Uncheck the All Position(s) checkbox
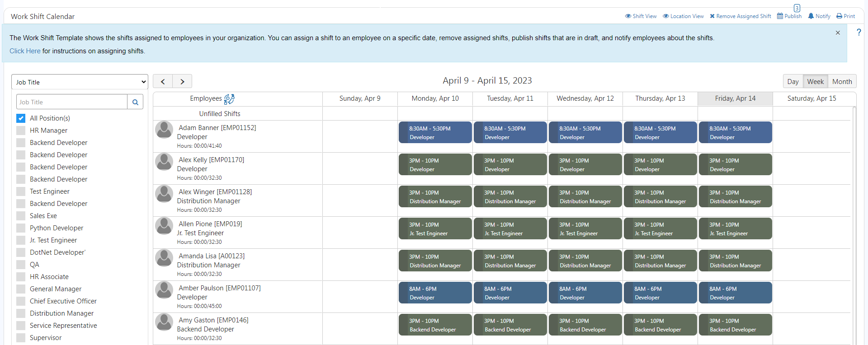Viewport: 868px width, 345px height. [x=21, y=118]
